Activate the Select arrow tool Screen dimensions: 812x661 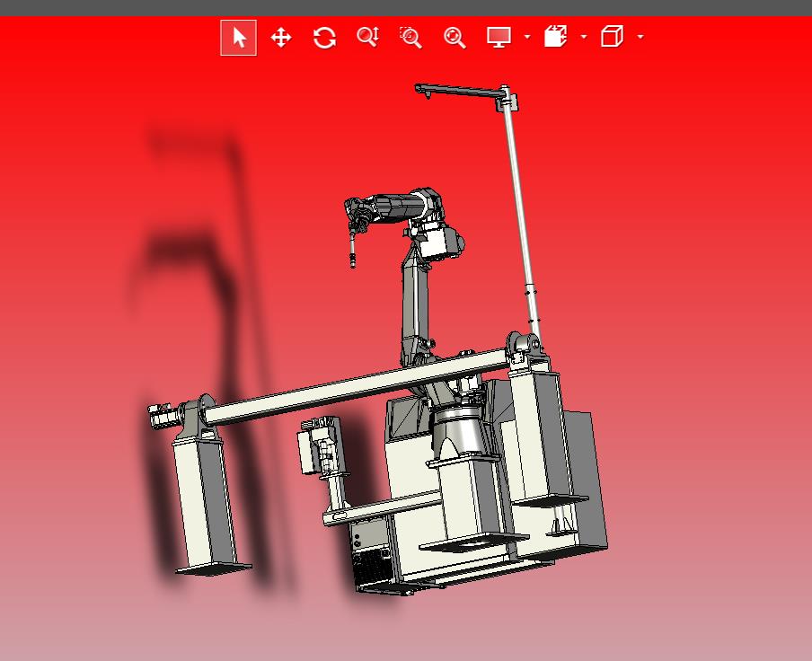[238, 37]
